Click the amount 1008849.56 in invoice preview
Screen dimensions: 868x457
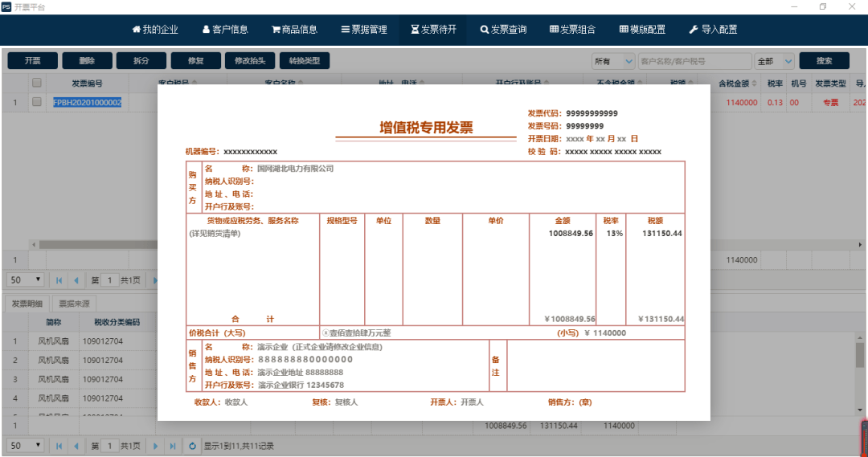[571, 234]
